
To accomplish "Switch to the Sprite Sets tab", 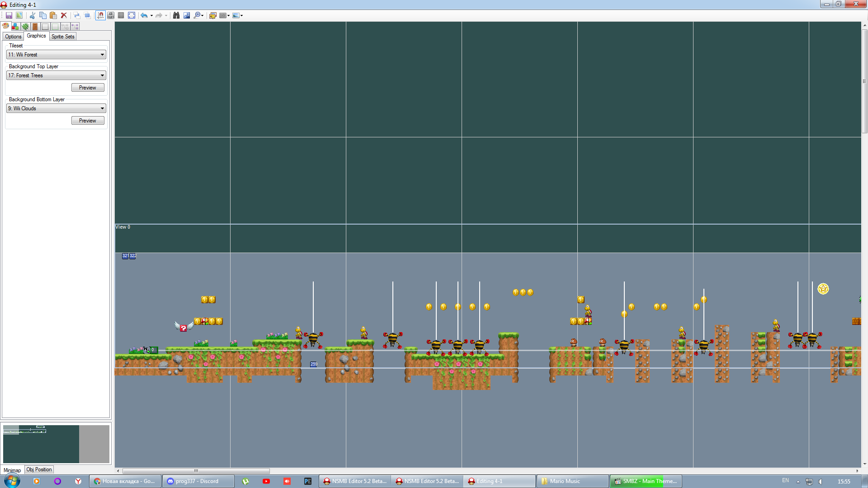I will 63,37.
